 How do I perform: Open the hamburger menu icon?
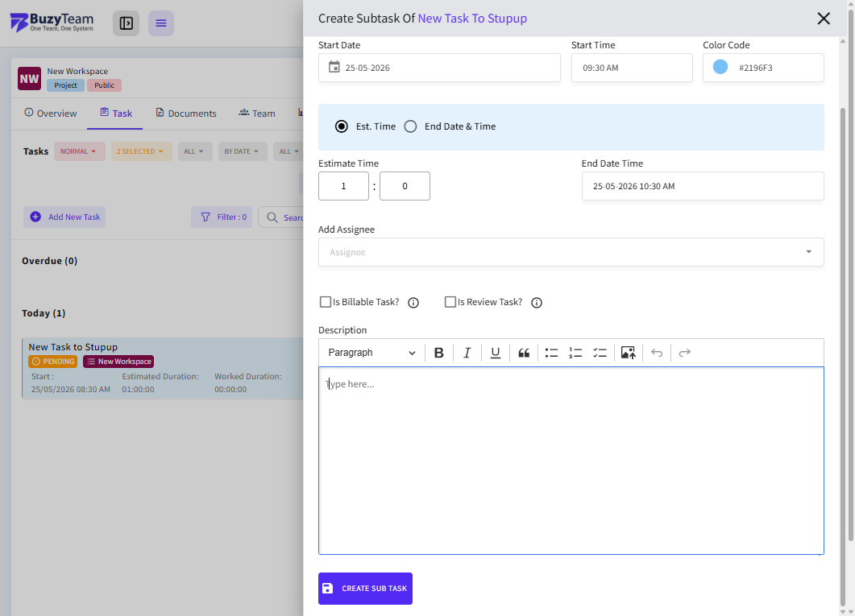tap(161, 23)
